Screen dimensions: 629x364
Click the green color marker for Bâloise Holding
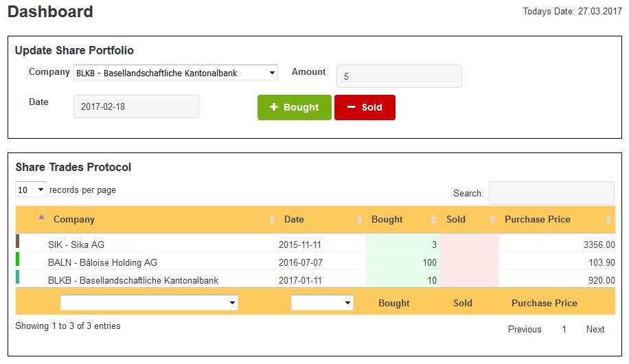click(x=17, y=259)
